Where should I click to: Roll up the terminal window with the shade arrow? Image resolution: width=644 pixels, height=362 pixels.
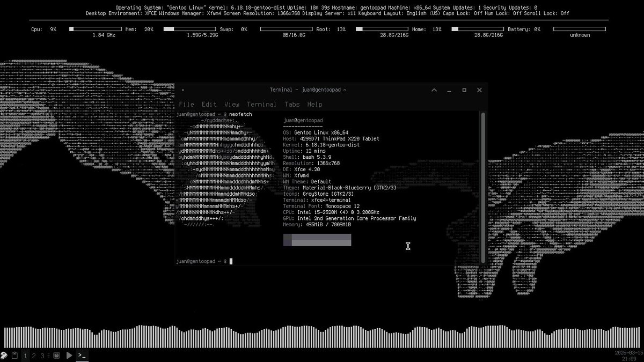[x=434, y=90]
